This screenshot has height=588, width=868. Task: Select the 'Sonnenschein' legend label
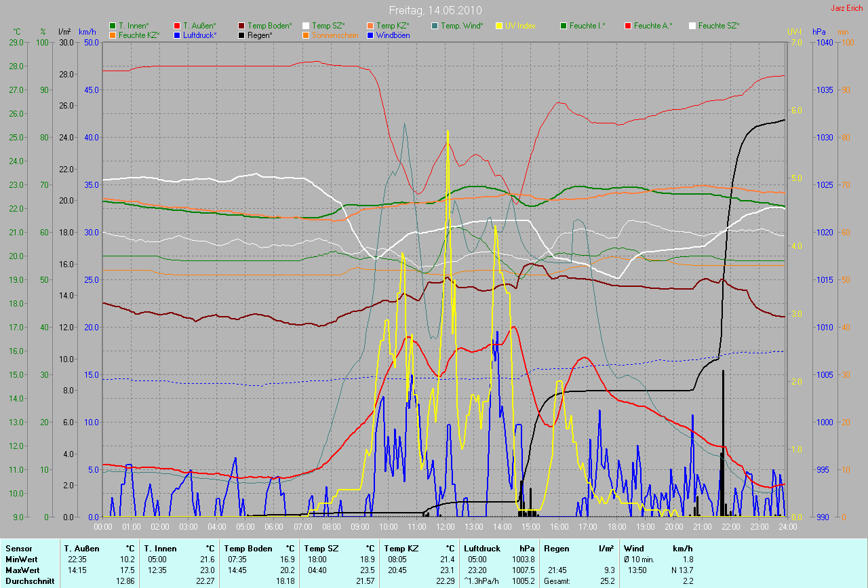tap(335, 35)
